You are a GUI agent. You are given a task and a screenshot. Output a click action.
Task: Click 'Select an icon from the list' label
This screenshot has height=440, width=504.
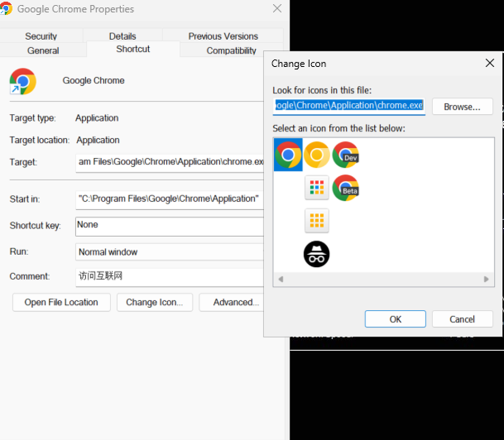pyautogui.click(x=339, y=129)
